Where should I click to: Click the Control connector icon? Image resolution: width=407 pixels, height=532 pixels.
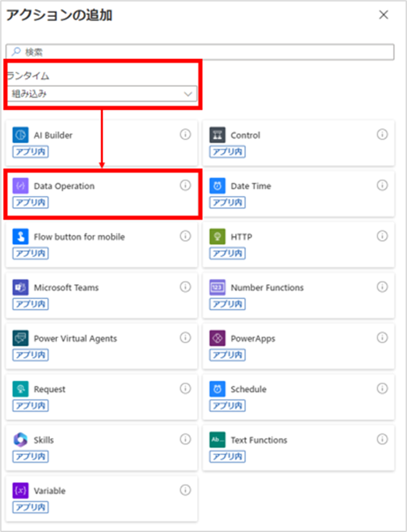pos(217,135)
